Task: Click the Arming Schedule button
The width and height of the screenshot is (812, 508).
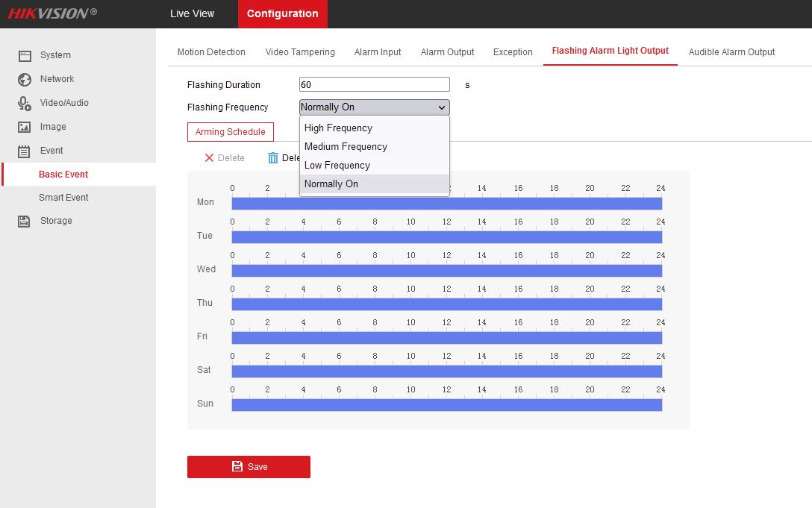Action: [x=230, y=132]
